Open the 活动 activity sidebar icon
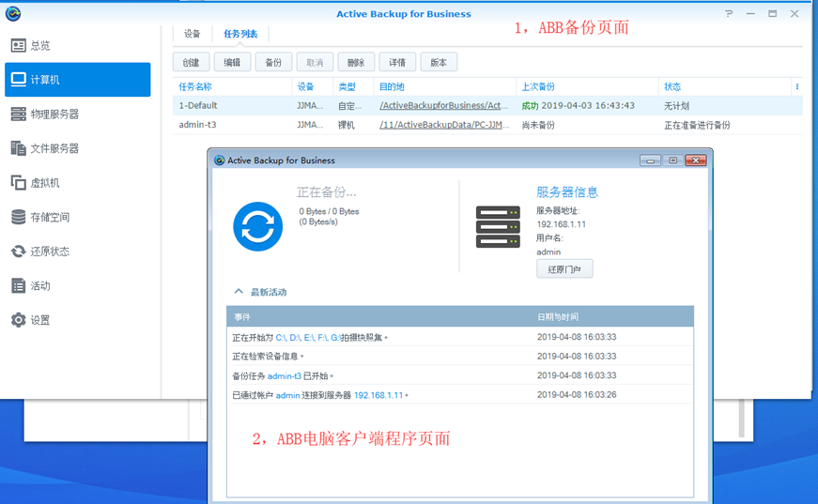The width and height of the screenshot is (818, 504). pyautogui.click(x=18, y=285)
